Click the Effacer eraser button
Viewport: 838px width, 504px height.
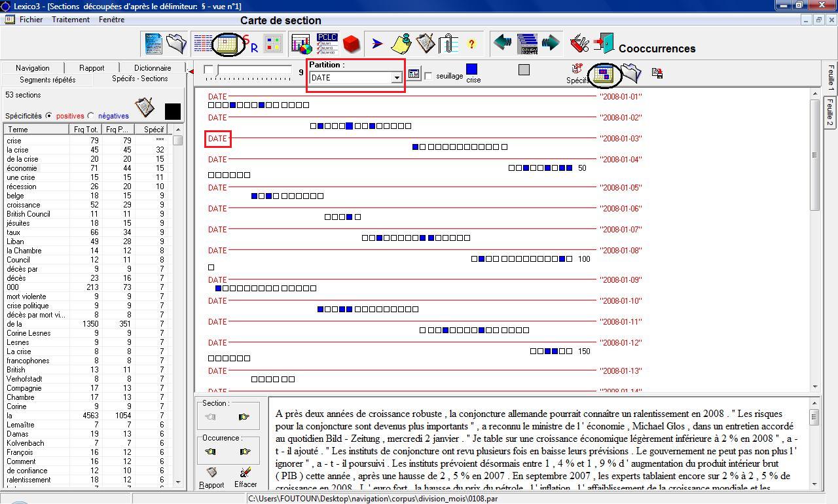click(x=245, y=477)
